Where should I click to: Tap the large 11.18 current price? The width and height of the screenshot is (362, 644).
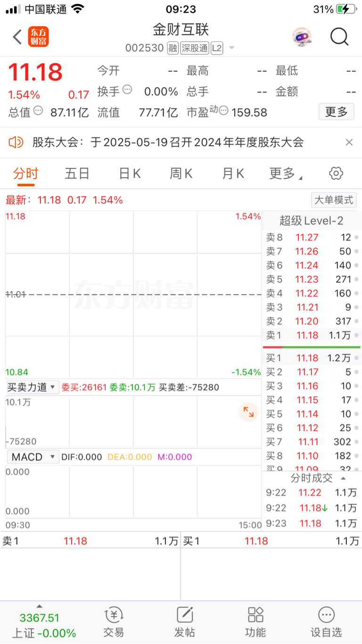pyautogui.click(x=35, y=72)
